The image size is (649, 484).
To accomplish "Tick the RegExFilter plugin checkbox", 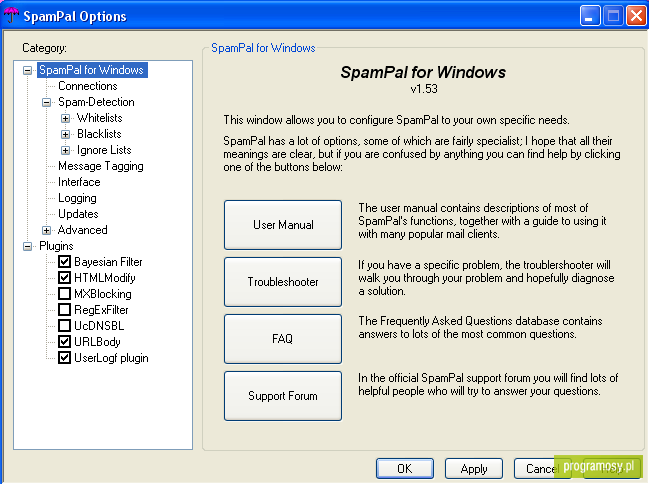I will [64, 309].
